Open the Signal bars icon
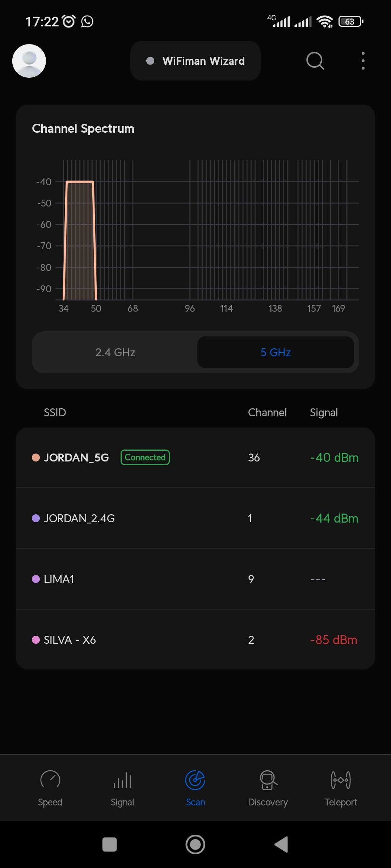The width and height of the screenshot is (391, 868). tap(122, 780)
